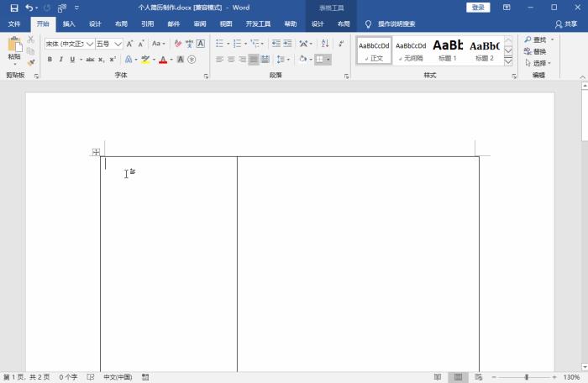Click the sort icon in paragraph group
Screen dimensions: 588x383
click(323, 43)
